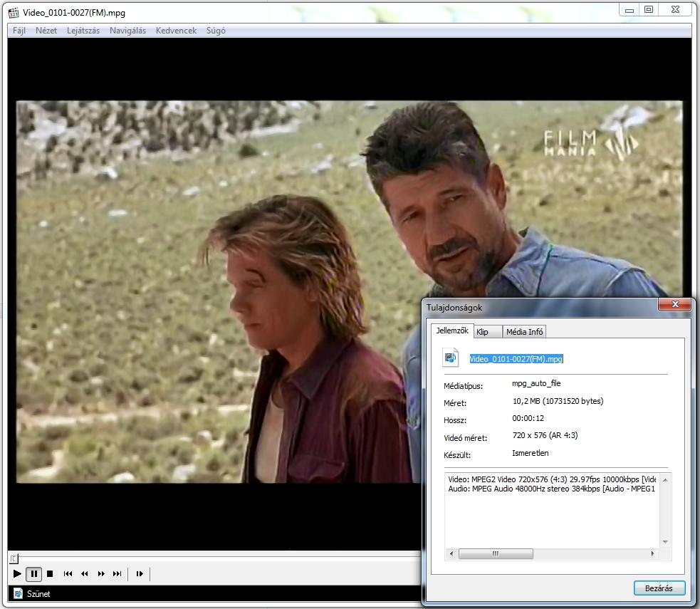
Task: Click the highlighted filename field Video_0101-0027(FM).mpg
Action: [516, 359]
